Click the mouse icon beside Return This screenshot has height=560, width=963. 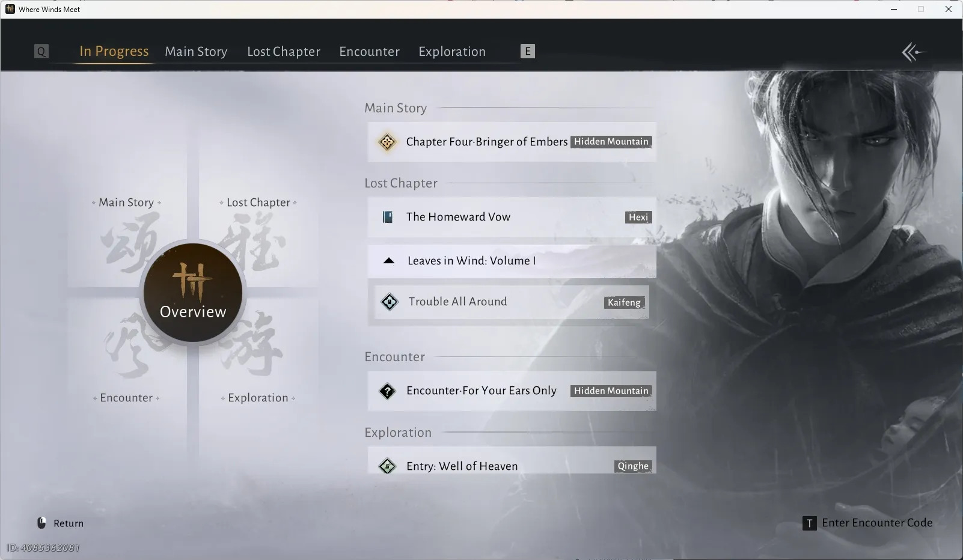pyautogui.click(x=41, y=523)
